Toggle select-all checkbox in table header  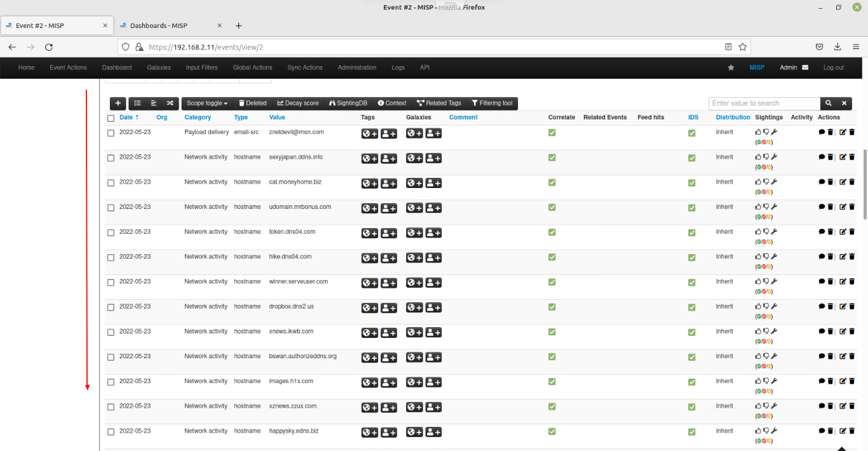[x=111, y=118]
